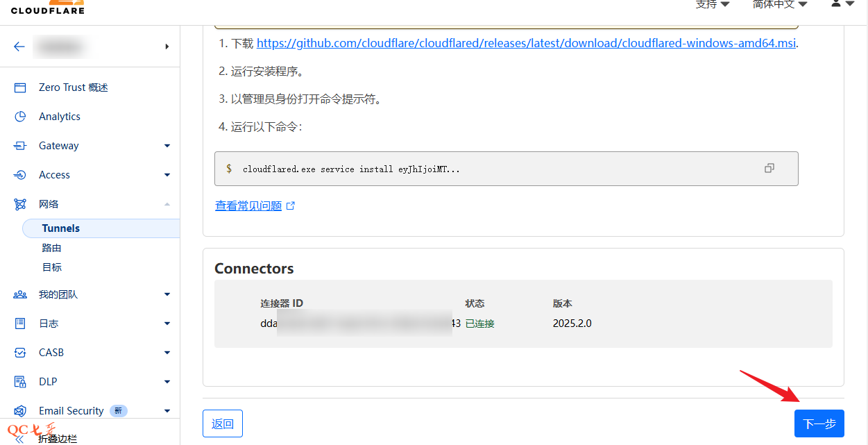868x445 pixels.
Task: Click the 下一步 next button
Action: 819,423
